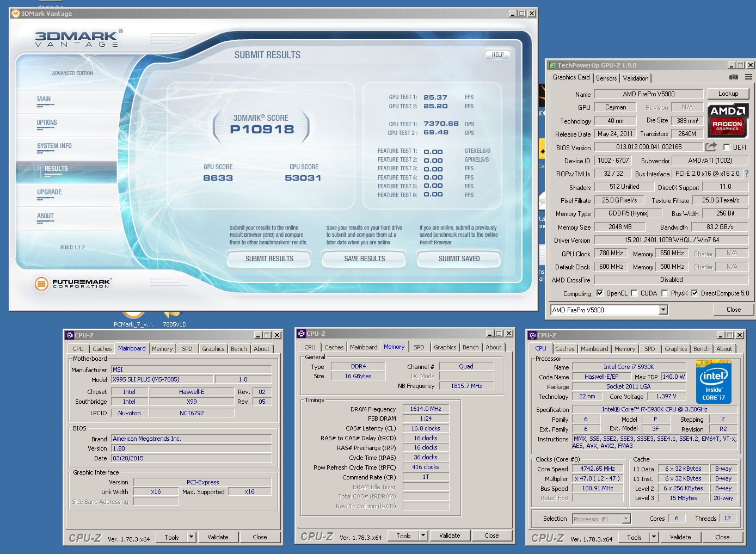Expand Tools arrow in CPU-tab CPU-Z window
This screenshot has width=756, height=554.
point(654,537)
